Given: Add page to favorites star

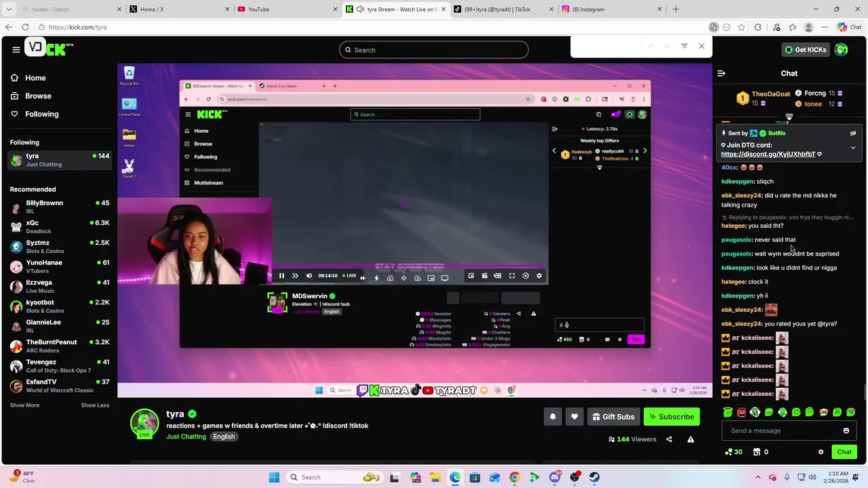Looking at the screenshot, I should (741, 27).
